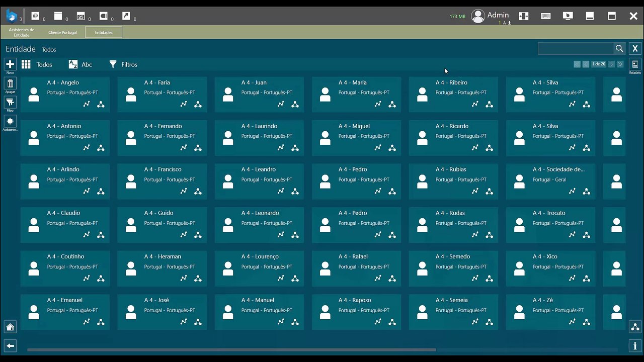The width and height of the screenshot is (644, 362).
Task: Select A 4 - Guido entity
Action: pos(162,225)
